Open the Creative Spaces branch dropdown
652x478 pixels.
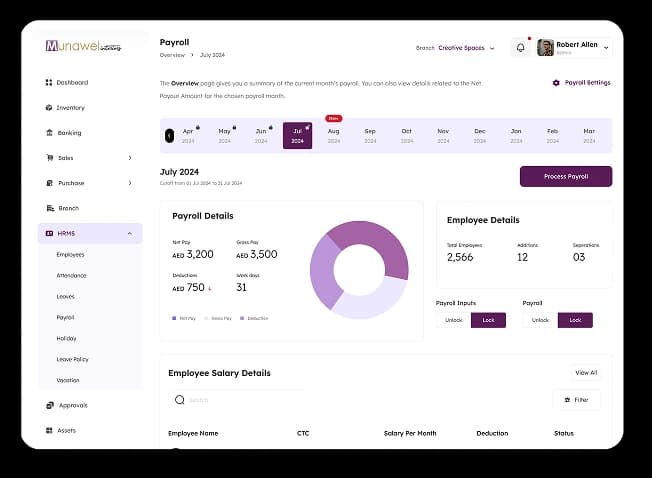[x=467, y=48]
